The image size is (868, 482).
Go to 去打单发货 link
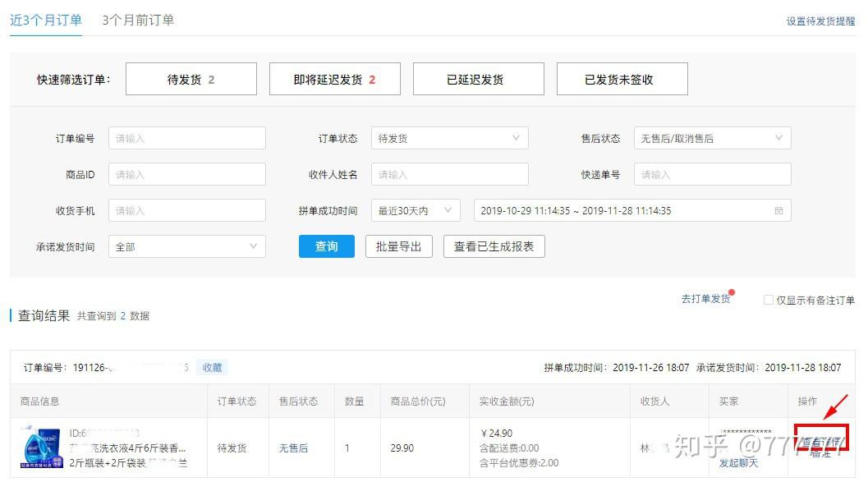pyautogui.click(x=705, y=299)
